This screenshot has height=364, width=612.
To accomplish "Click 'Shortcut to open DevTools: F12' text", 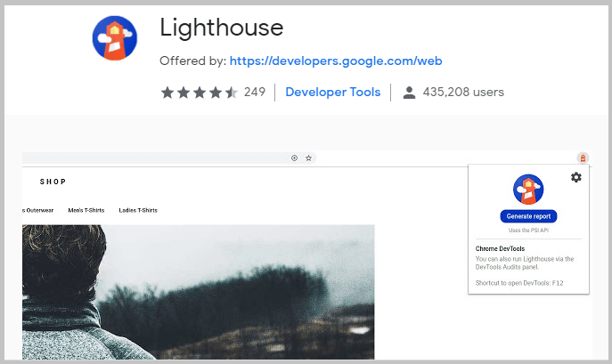I will (x=519, y=283).
